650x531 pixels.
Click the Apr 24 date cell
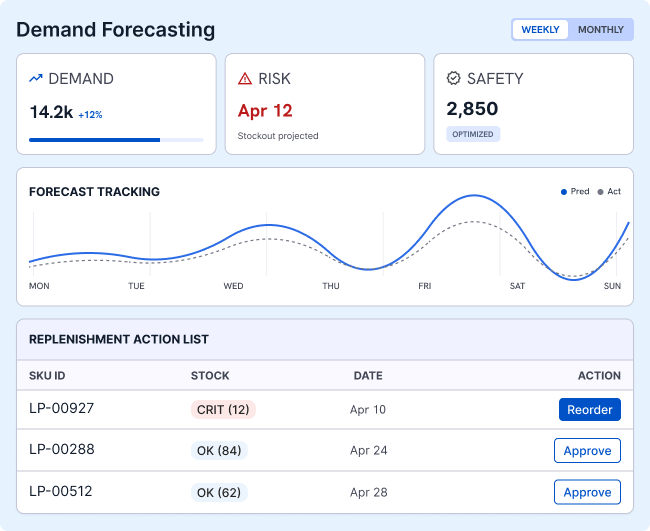coord(369,451)
